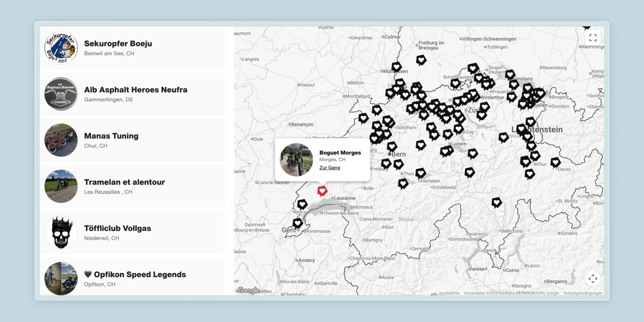Click the isolated marker north of Bellinzona
Screen dimensions: 644x322
point(497,202)
